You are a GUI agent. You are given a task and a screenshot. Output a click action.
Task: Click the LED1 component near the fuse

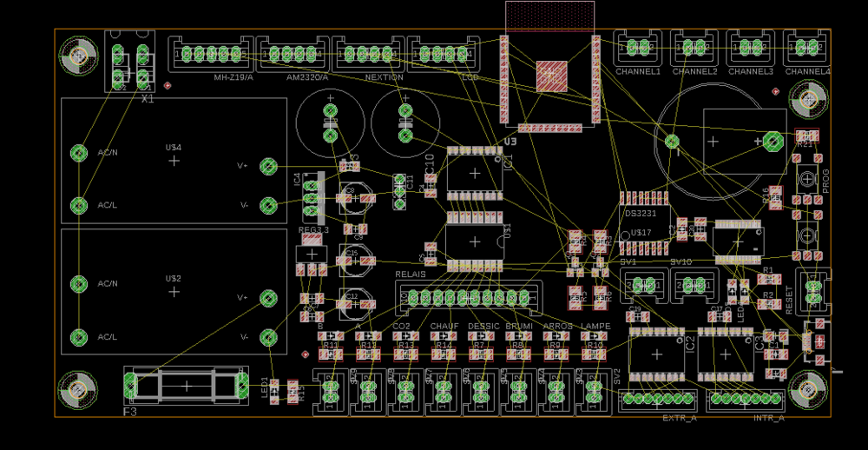274,391
